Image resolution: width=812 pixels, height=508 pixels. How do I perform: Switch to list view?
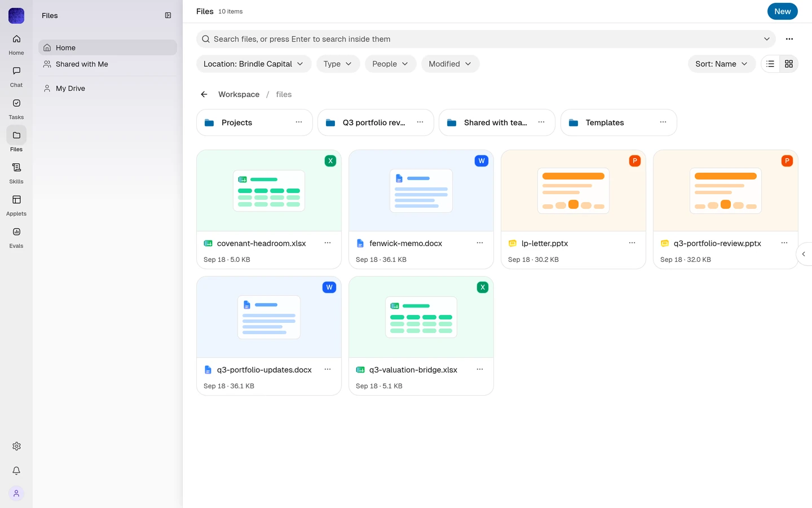[770, 64]
